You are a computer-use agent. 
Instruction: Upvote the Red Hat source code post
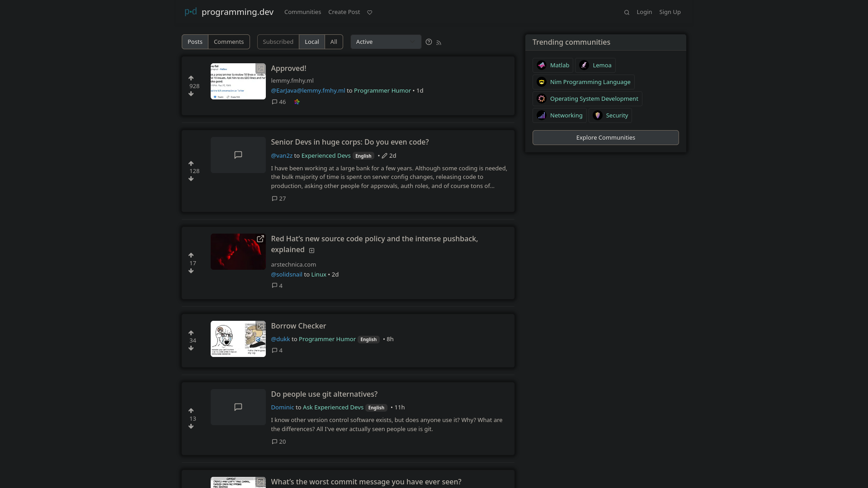(191, 255)
